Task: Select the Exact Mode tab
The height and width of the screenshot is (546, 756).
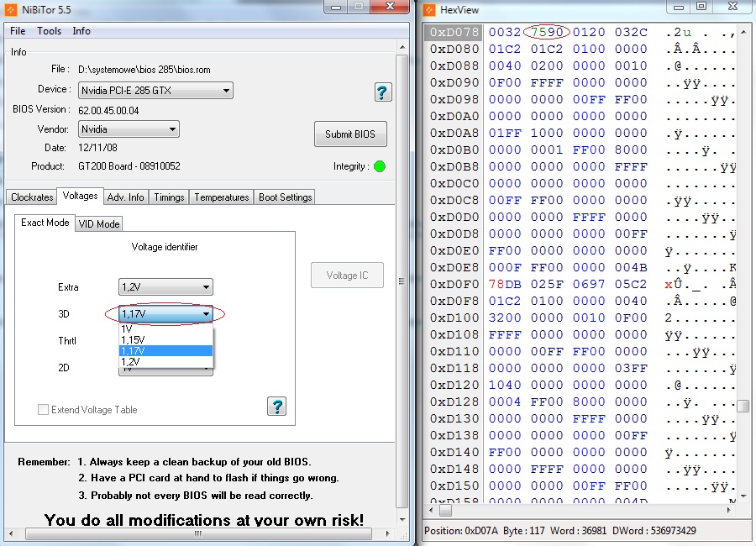Action: (45, 223)
